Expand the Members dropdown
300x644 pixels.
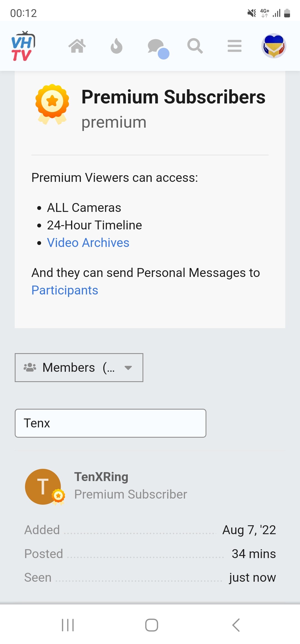(x=79, y=368)
